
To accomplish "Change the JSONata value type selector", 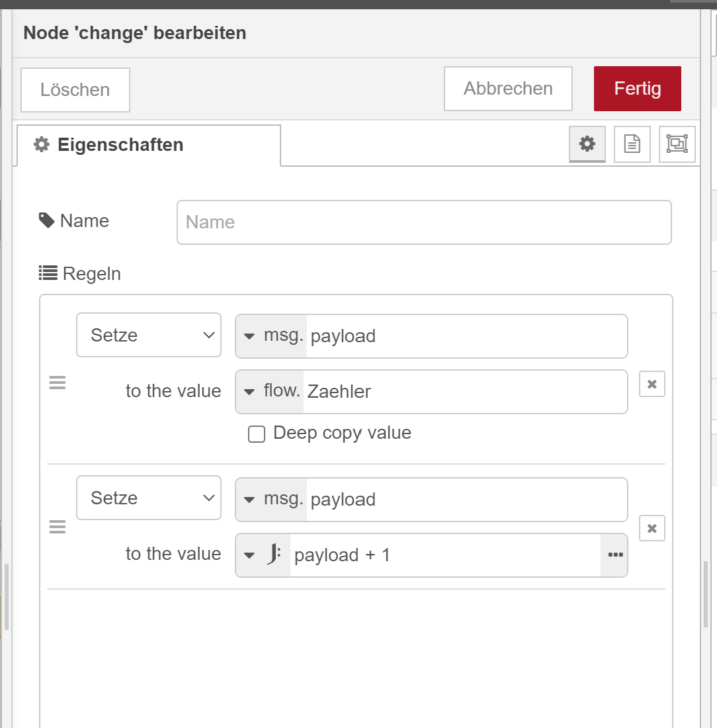I will tap(263, 555).
